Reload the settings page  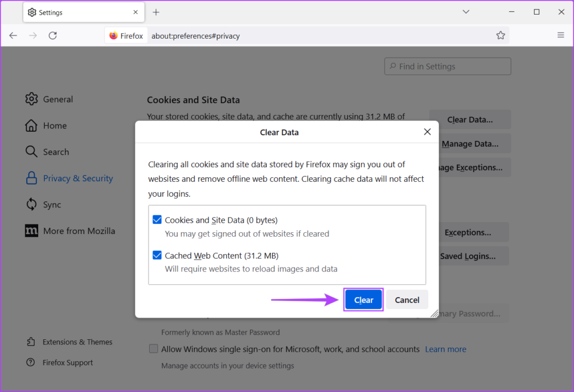point(53,35)
